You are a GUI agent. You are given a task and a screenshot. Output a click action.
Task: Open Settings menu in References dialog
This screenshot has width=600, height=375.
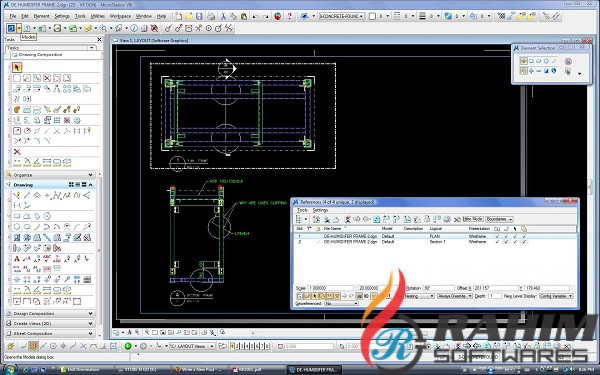pos(320,210)
